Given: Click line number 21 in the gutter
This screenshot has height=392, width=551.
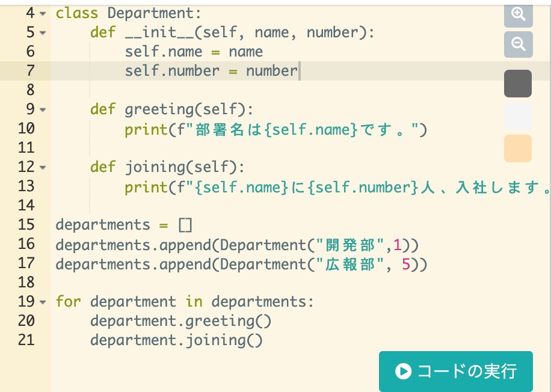Looking at the screenshot, I should 26,340.
